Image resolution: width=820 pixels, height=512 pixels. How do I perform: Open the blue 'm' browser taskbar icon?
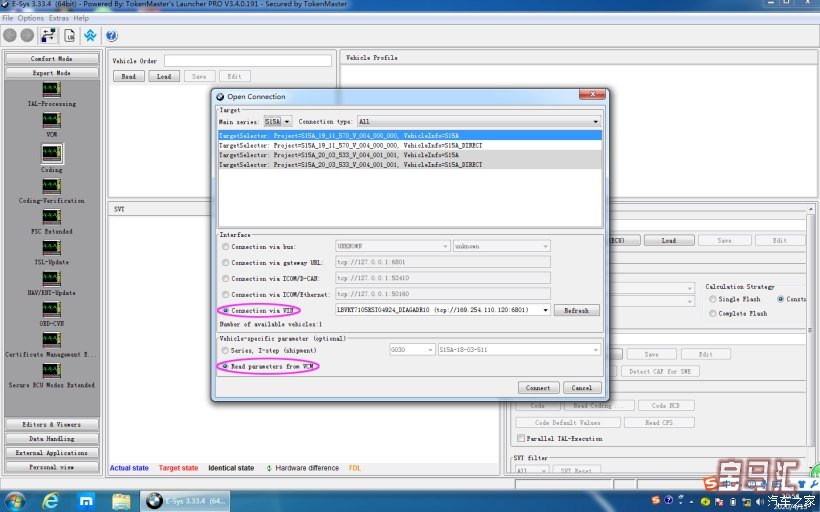(x=86, y=502)
